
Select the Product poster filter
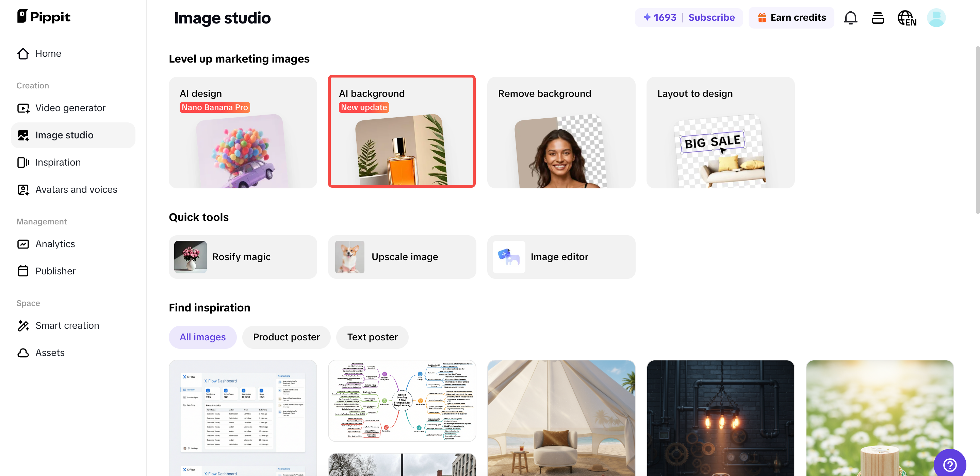tap(286, 337)
